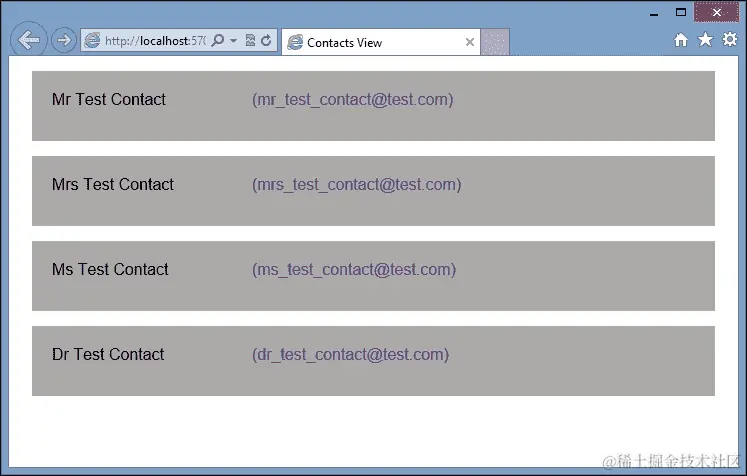Click the 'Mrs Test Contact' name
The width and height of the screenshot is (747, 476).
coord(113,184)
